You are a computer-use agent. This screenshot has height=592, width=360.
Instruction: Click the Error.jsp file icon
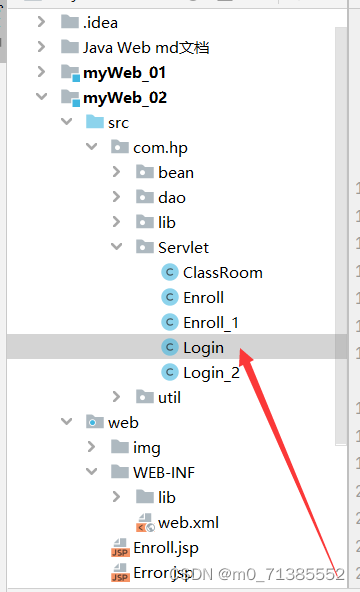pos(120,573)
